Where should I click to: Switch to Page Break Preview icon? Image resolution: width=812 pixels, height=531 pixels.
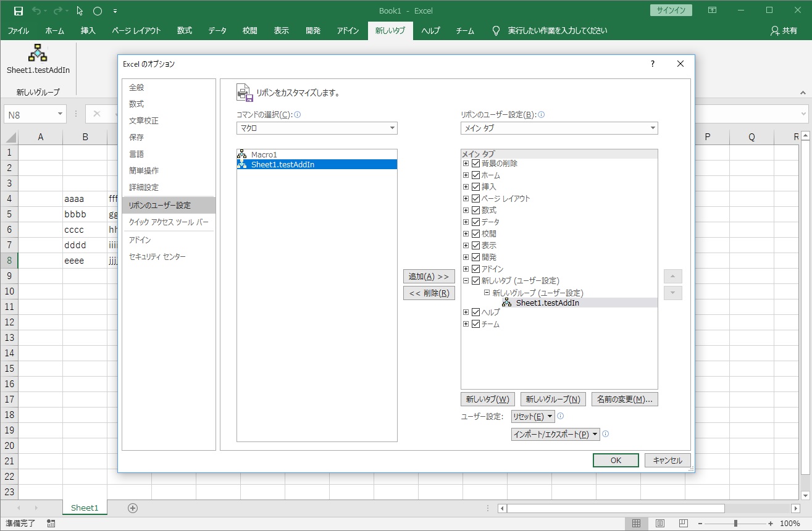click(684, 524)
